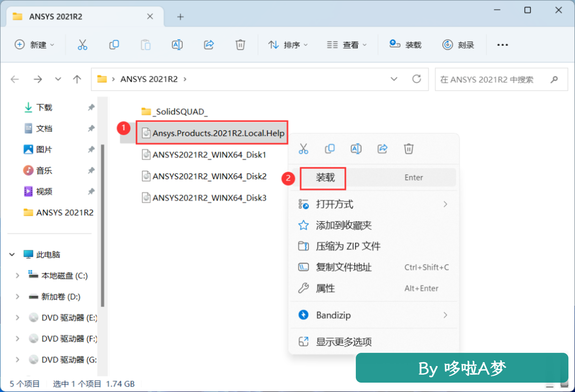Image resolution: width=575 pixels, height=392 pixels.
Task: Go up one folder level
Action: (77, 79)
